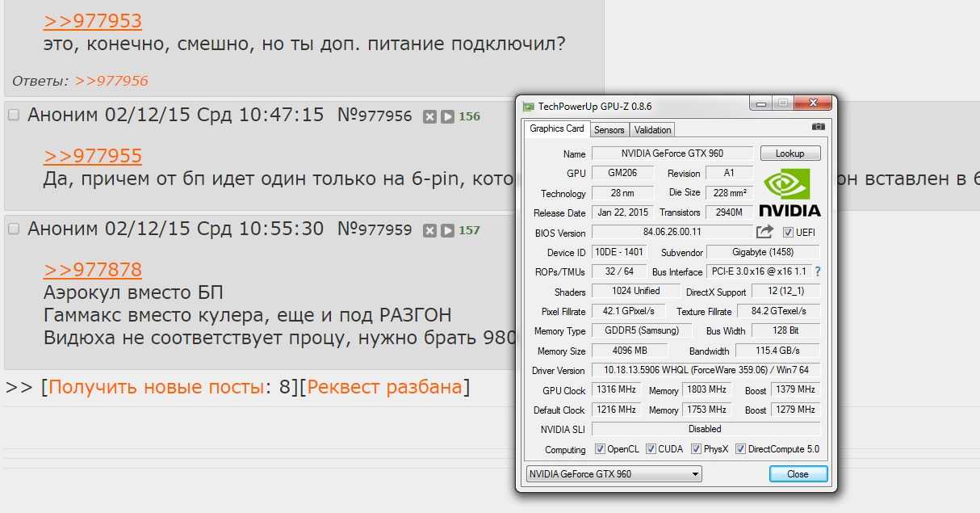
Task: Click the Name field NVIDIA GeForce GTX 960
Action: pos(672,153)
